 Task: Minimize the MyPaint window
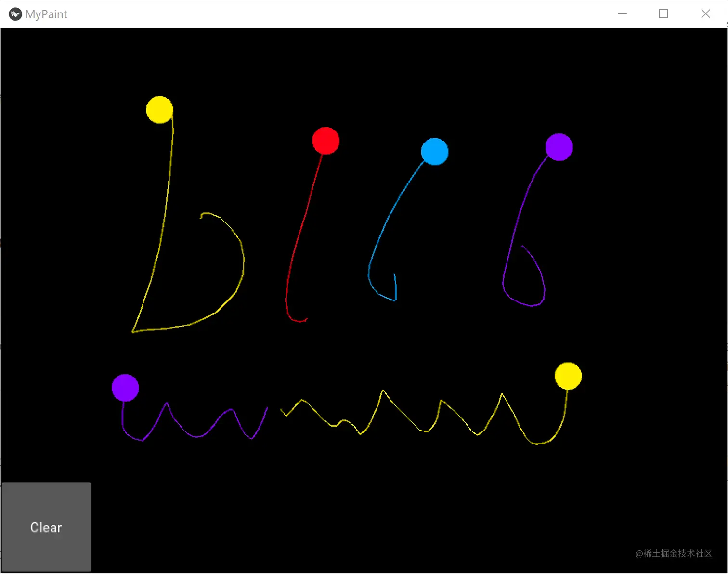[622, 14]
